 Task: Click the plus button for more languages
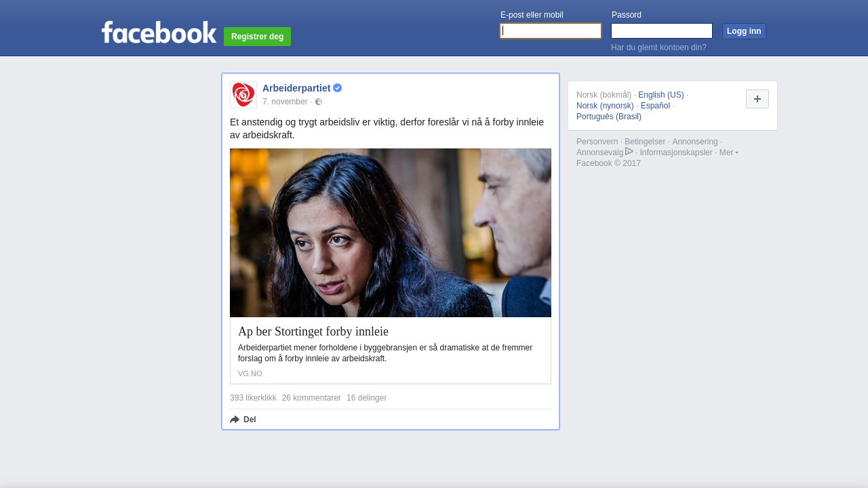coord(757,99)
